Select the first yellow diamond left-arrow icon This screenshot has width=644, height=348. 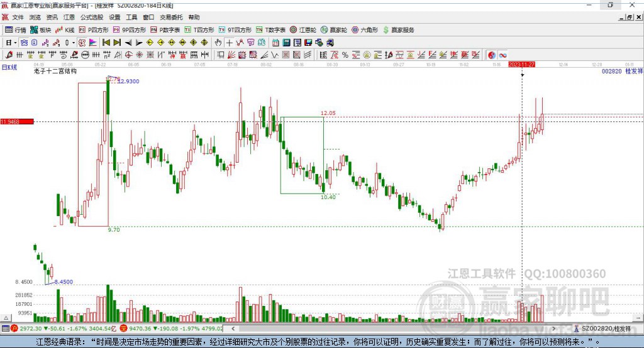[x=150, y=43]
